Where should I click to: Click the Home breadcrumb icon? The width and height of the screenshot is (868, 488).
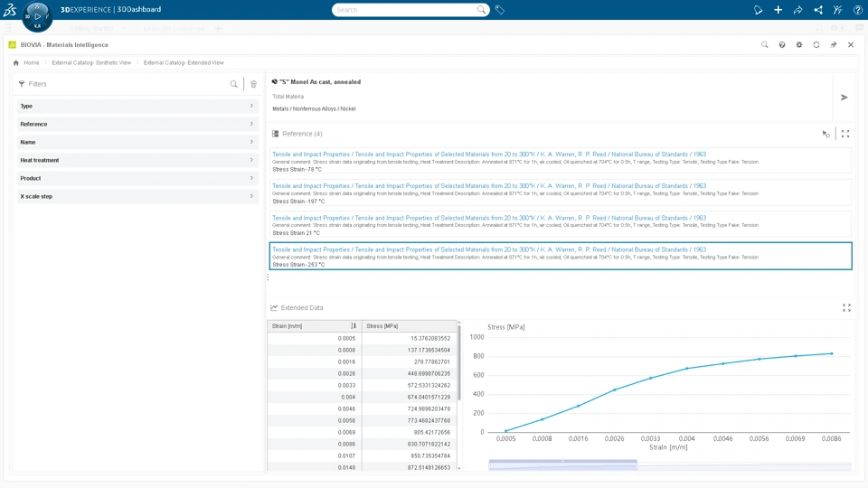[16, 62]
